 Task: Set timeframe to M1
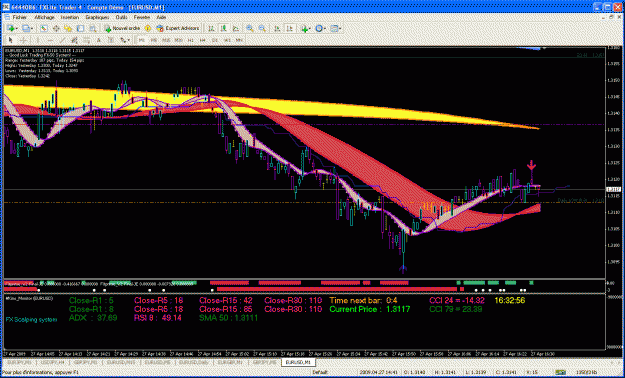pos(142,40)
